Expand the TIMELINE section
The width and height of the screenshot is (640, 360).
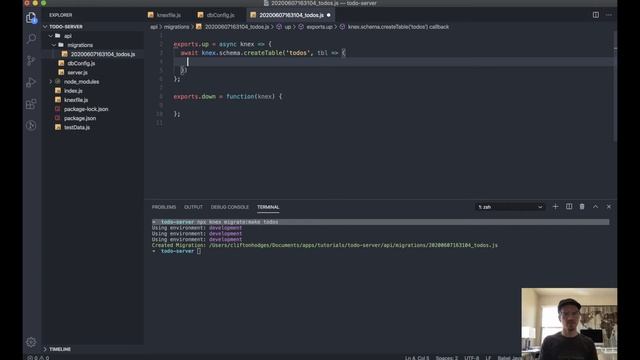pos(60,349)
